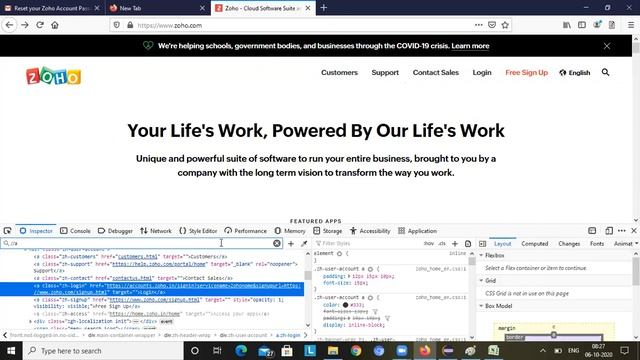Viewport: 640px width, 360px height.
Task: Select the Computed sidebar tab
Action: point(535,244)
